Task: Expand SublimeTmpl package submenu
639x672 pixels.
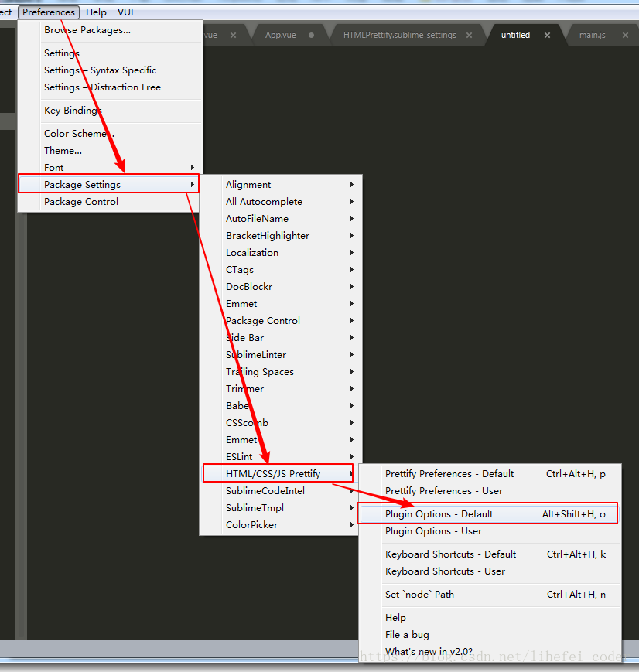Action: pyautogui.click(x=281, y=508)
